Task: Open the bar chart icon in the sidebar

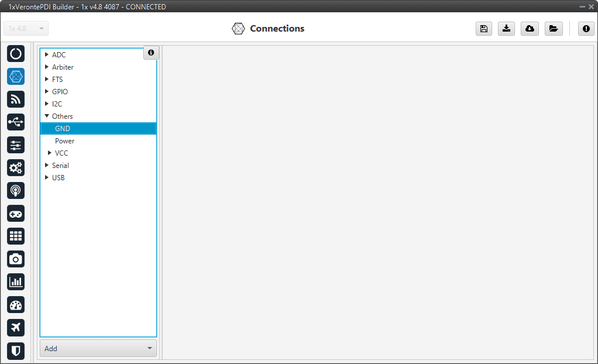Action: point(16,282)
